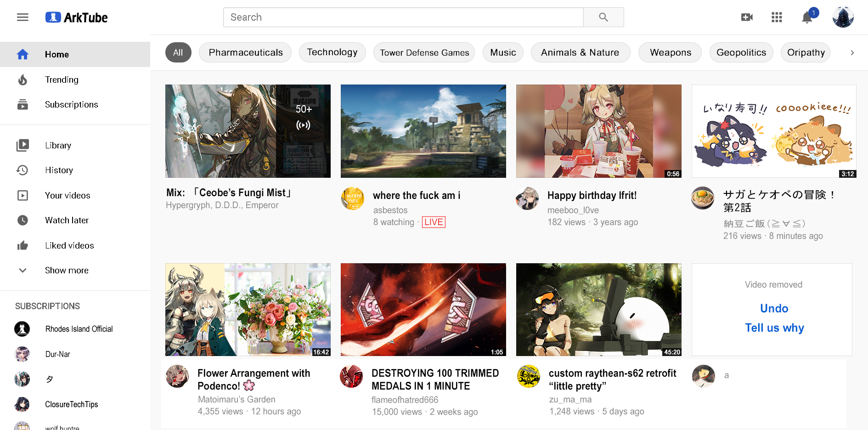
Task: Filter by Weapons chip
Action: 671,53
